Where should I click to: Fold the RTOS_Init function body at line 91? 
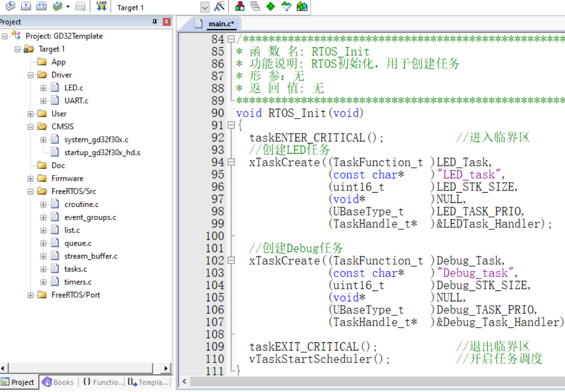coord(231,125)
